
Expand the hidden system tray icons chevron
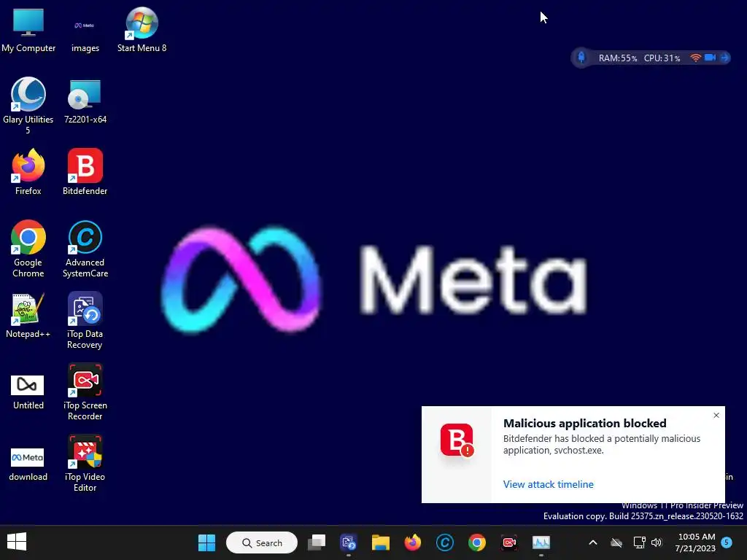tap(593, 542)
